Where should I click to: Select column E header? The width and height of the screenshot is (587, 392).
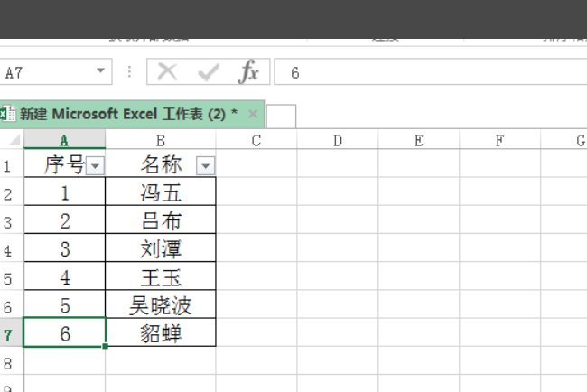[x=419, y=140]
